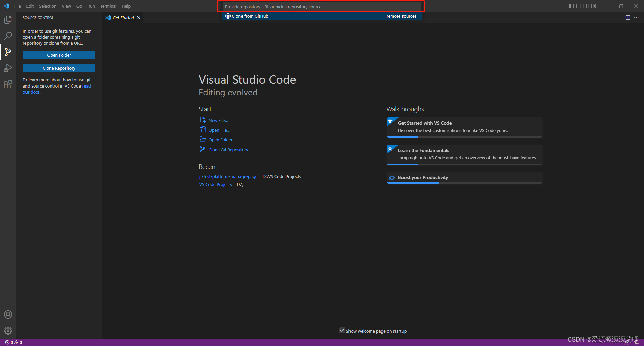Open the Search view in activity bar
Viewport: 644px width, 346px height.
tap(8, 36)
